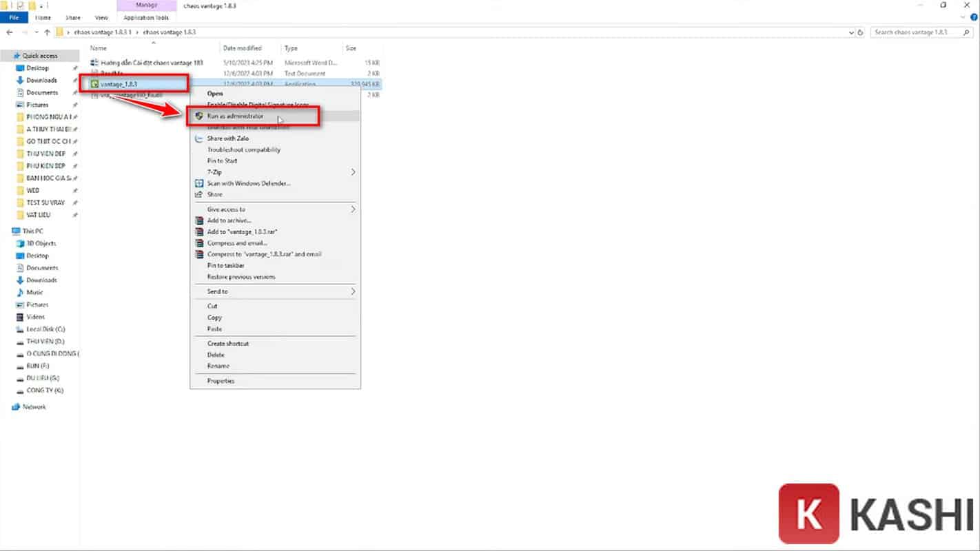Switch to the View ribbon tab
980x551 pixels.
tap(101, 18)
